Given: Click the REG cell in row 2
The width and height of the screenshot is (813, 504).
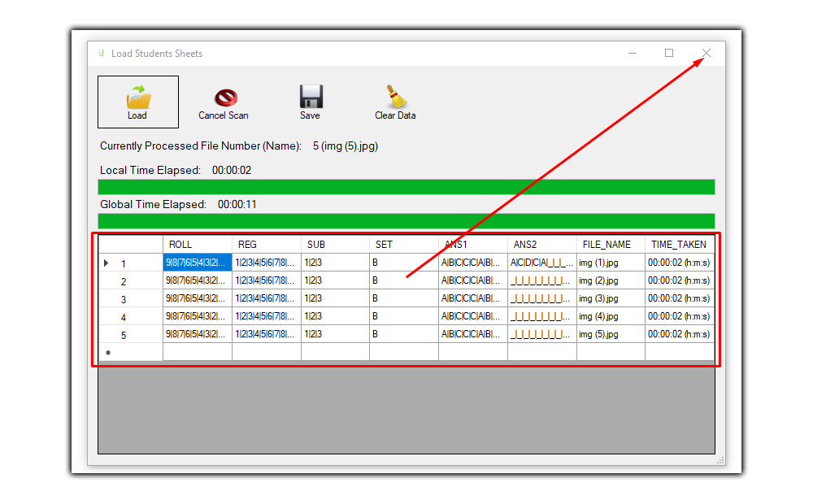Looking at the screenshot, I should coord(266,280).
